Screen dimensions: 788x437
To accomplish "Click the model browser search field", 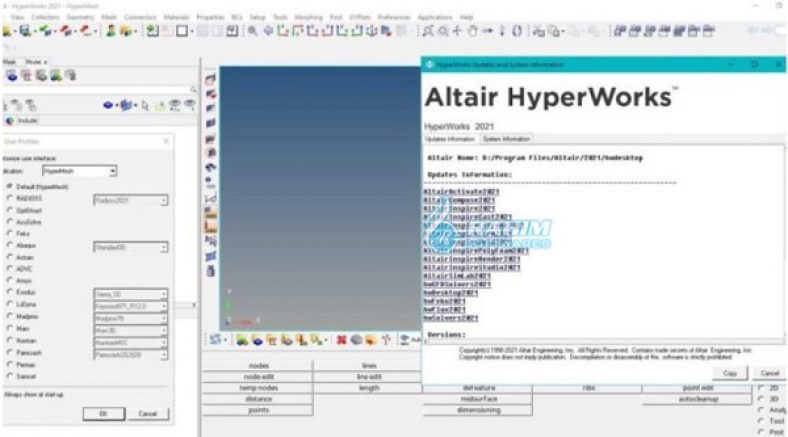I will (95, 89).
